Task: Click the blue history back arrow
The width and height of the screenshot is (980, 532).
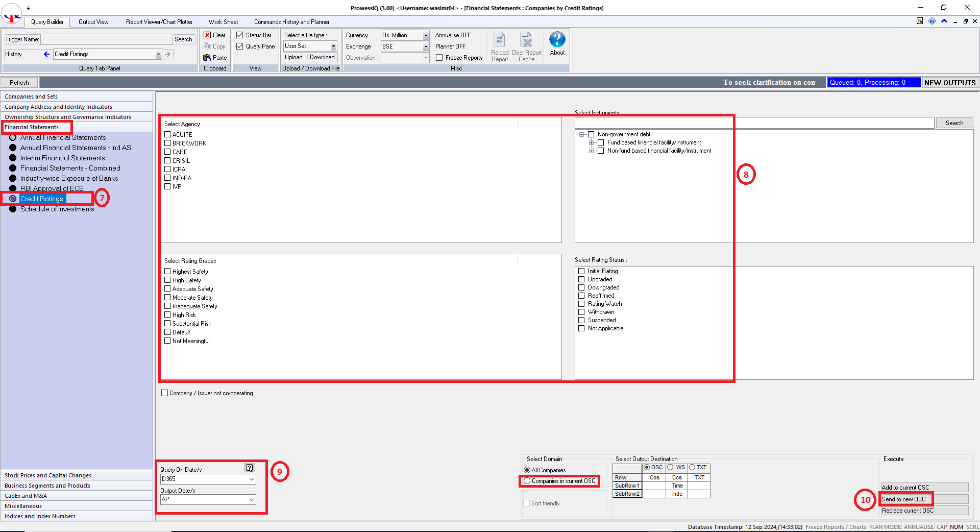Action: 46,54
